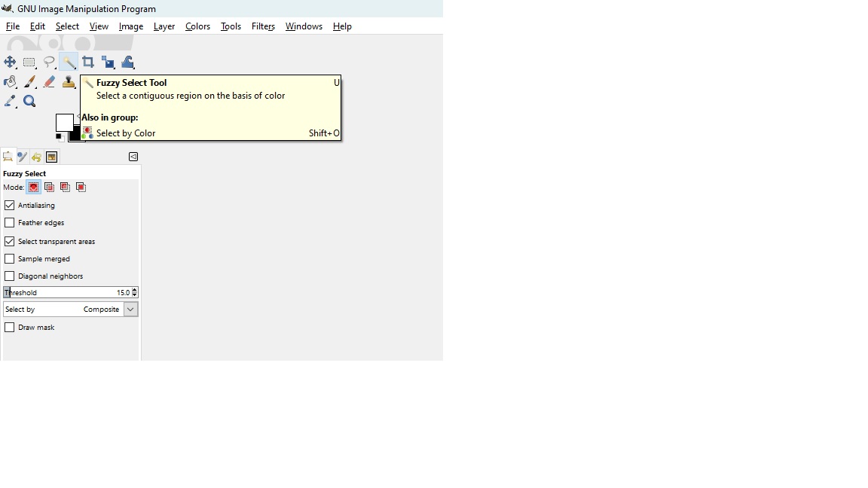Turn on Sample merged checkbox
Viewport: 868px width, 488px height.
click(x=10, y=258)
